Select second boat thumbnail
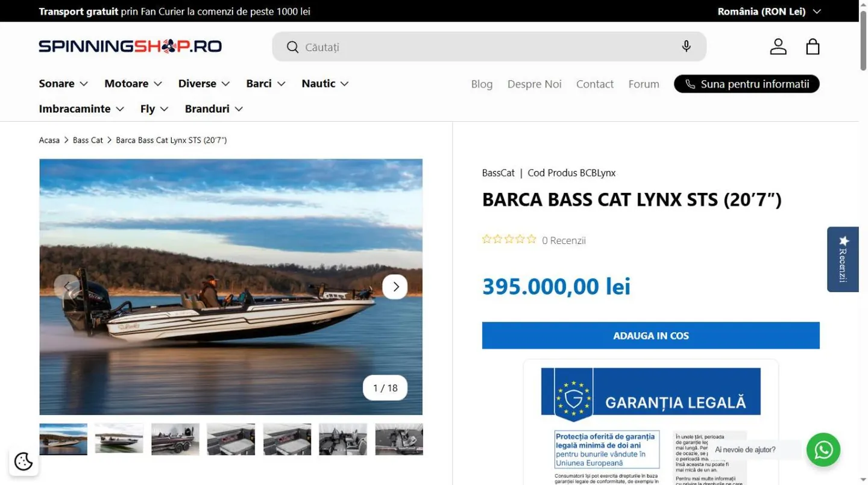This screenshot has height=485, width=868. (119, 439)
